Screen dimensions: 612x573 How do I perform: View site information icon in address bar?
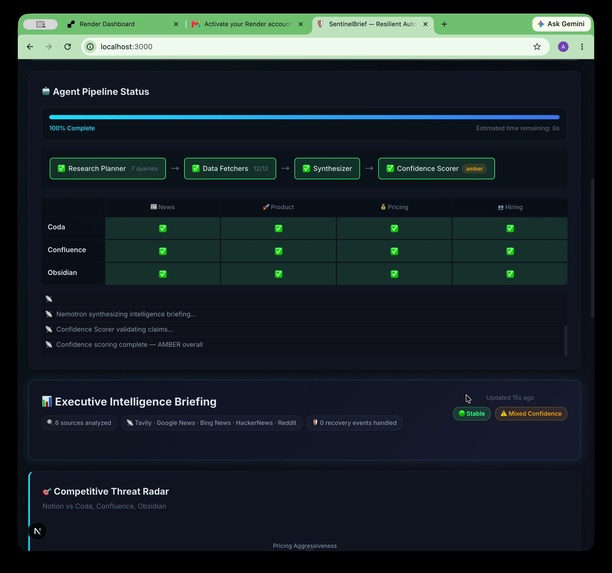tap(90, 47)
